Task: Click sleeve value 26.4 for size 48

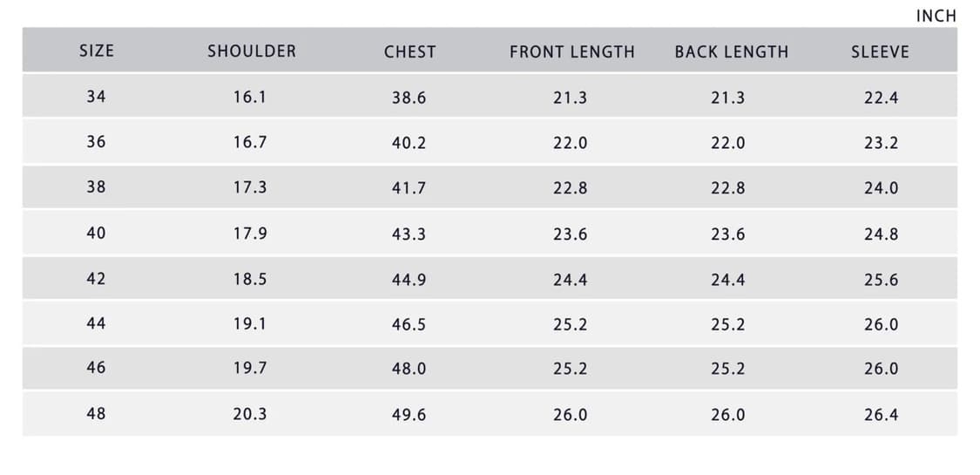Action: 881,415
